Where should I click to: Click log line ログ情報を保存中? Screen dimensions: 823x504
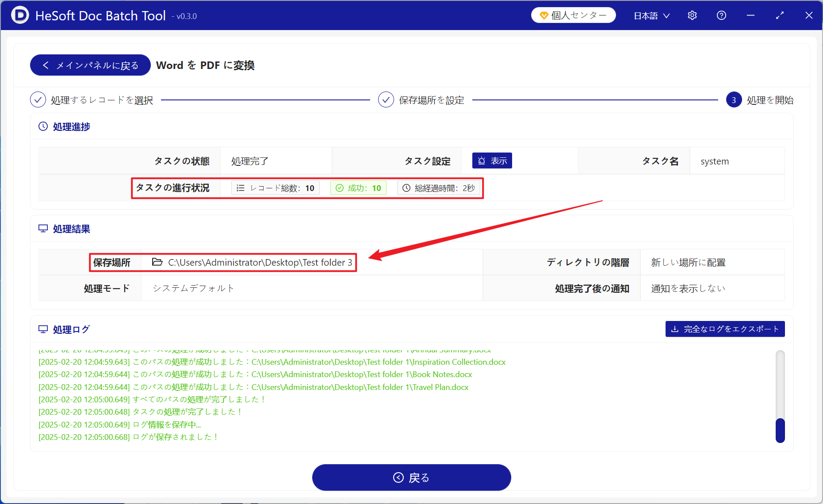point(120,425)
